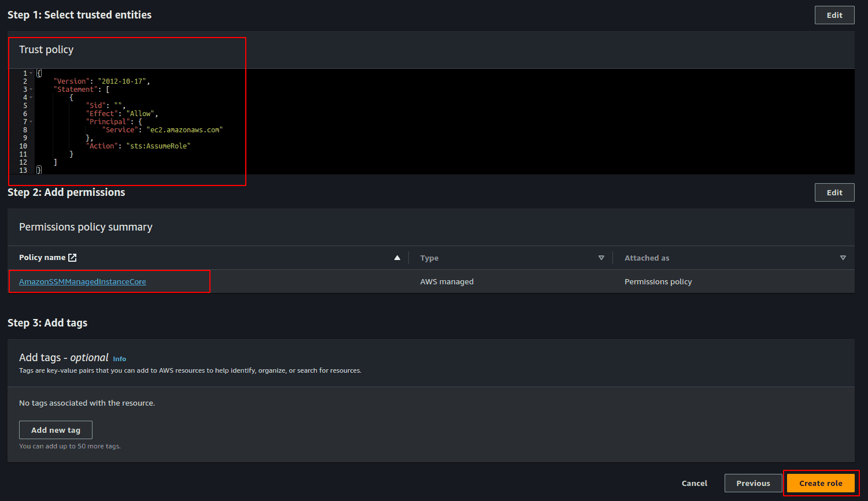Open the AmazonSSMManagedInstanceCore policy link
The image size is (868, 501).
point(83,281)
